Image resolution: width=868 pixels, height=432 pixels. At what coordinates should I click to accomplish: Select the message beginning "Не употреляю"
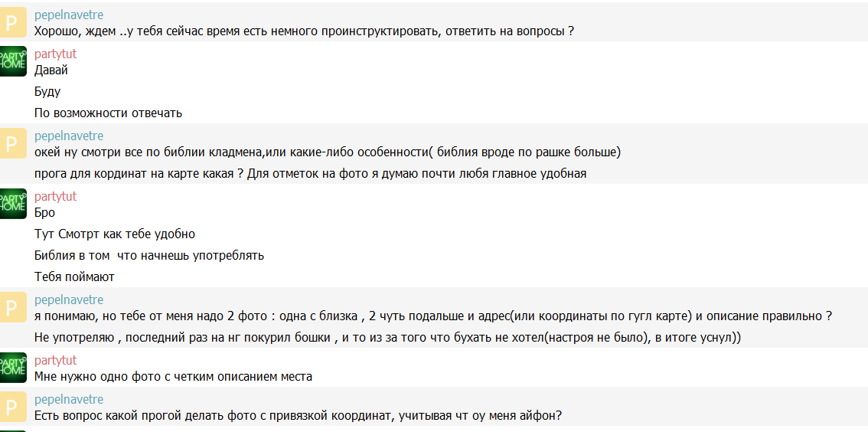tap(387, 338)
